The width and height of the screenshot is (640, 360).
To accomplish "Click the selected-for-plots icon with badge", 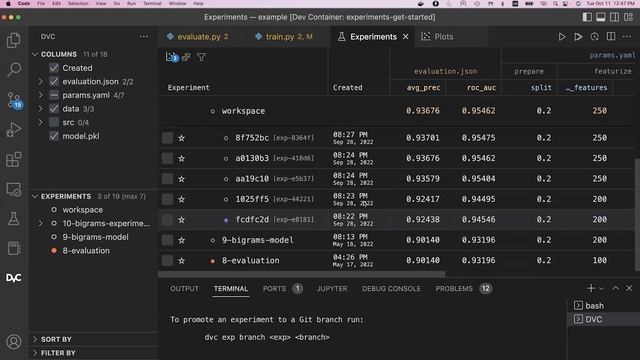I will 172,57.
